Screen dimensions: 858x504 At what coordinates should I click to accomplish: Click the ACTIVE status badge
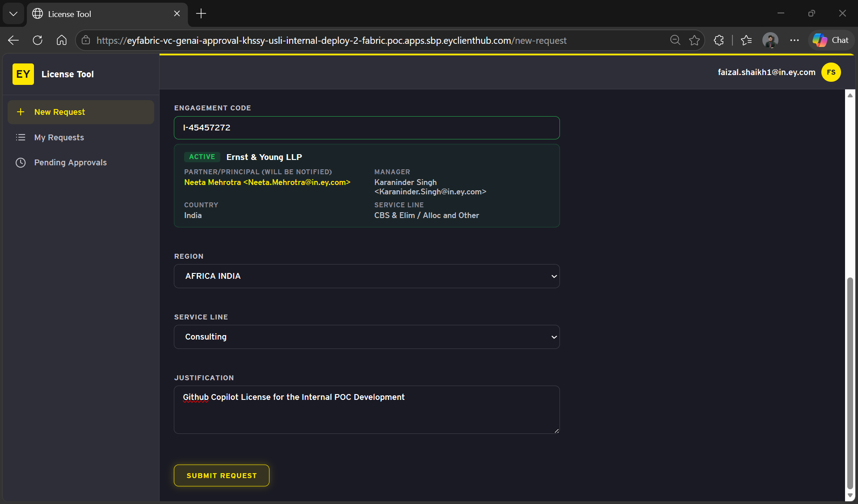pos(202,157)
